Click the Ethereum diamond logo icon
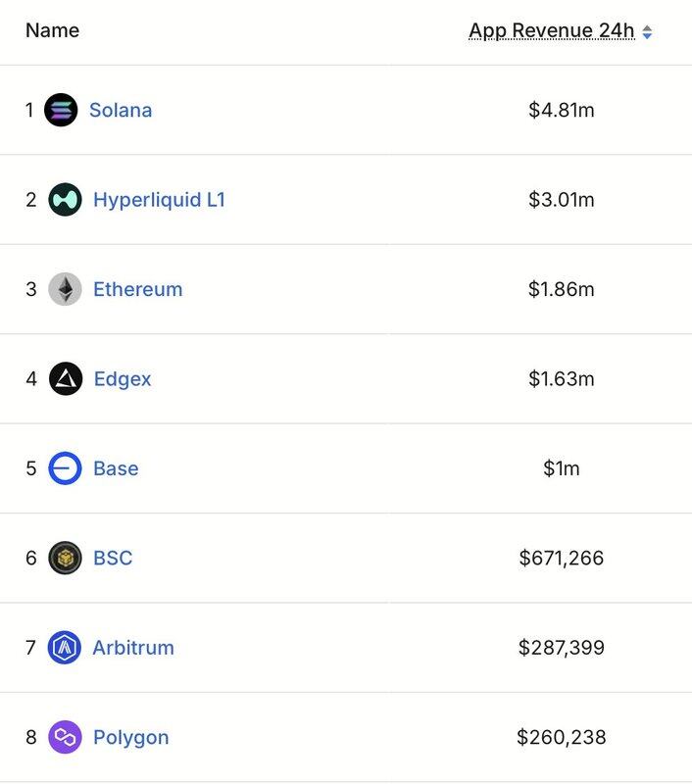The width and height of the screenshot is (692, 784). pyautogui.click(x=65, y=289)
